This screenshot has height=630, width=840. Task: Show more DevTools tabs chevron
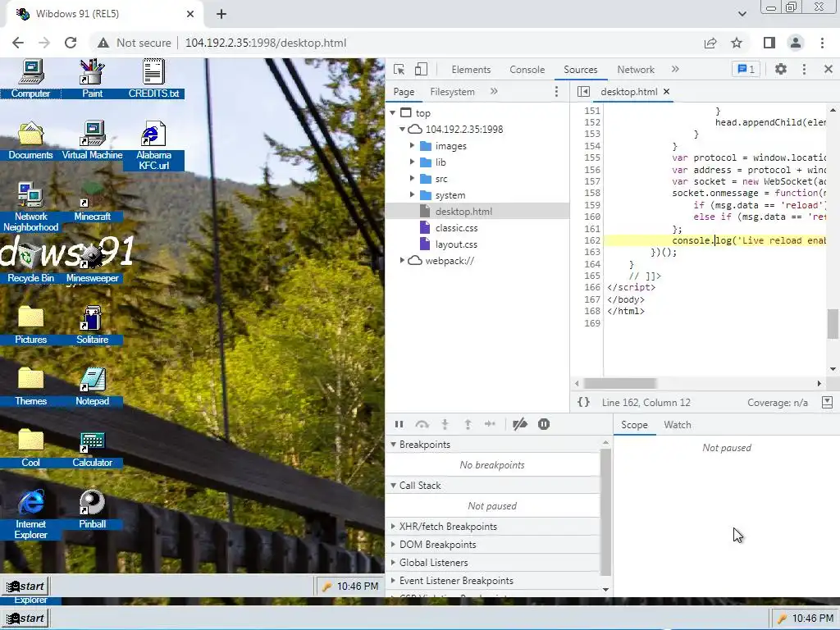pyautogui.click(x=675, y=69)
